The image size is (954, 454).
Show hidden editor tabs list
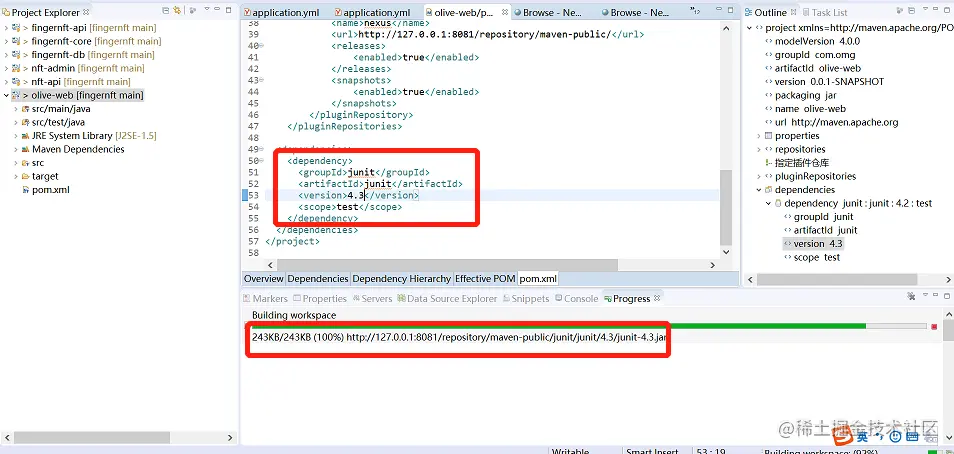click(x=696, y=12)
